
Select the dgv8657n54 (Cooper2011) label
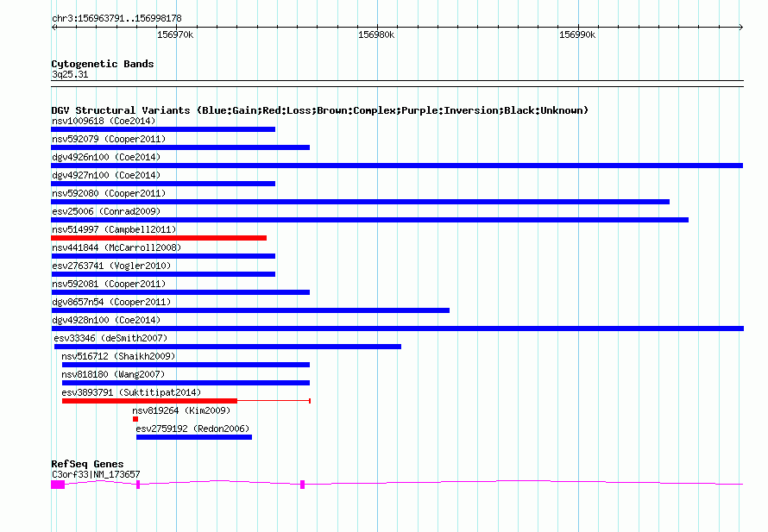click(x=111, y=302)
